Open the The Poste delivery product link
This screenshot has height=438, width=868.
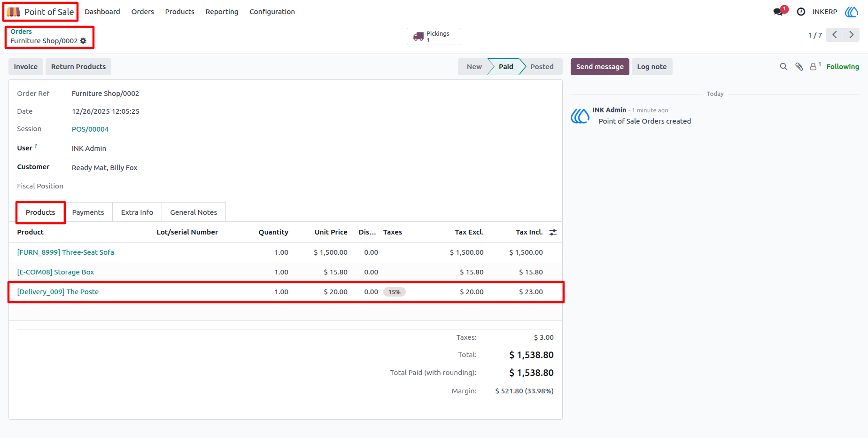58,292
